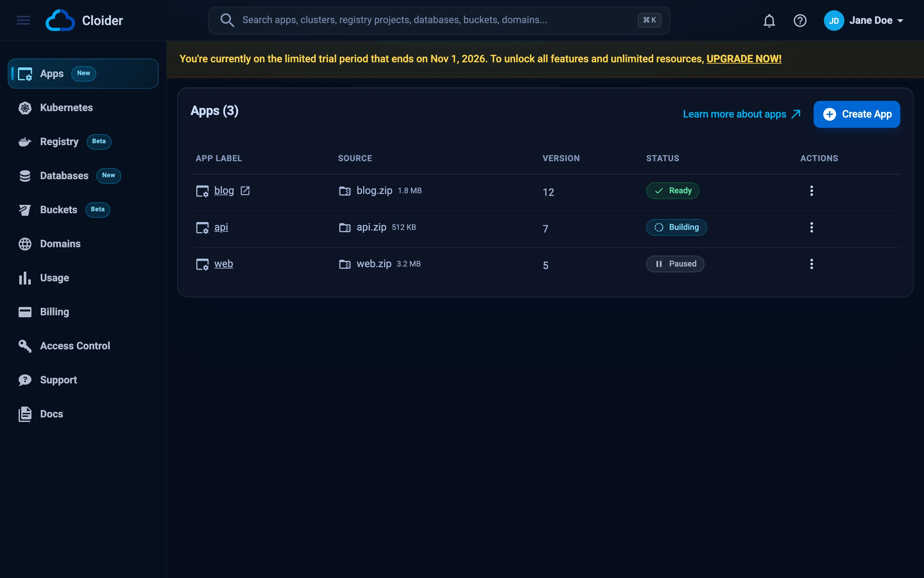924x578 pixels.
Task: Click the Create App button
Action: (x=856, y=114)
